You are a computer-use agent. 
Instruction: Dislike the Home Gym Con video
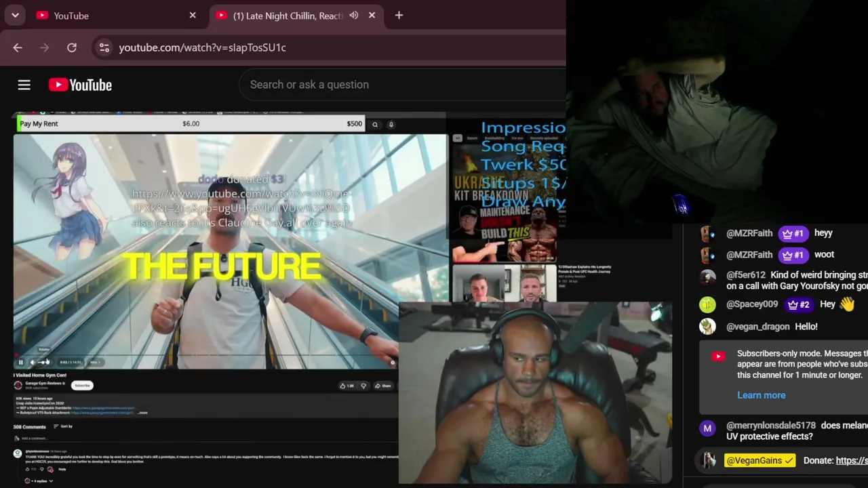click(363, 386)
